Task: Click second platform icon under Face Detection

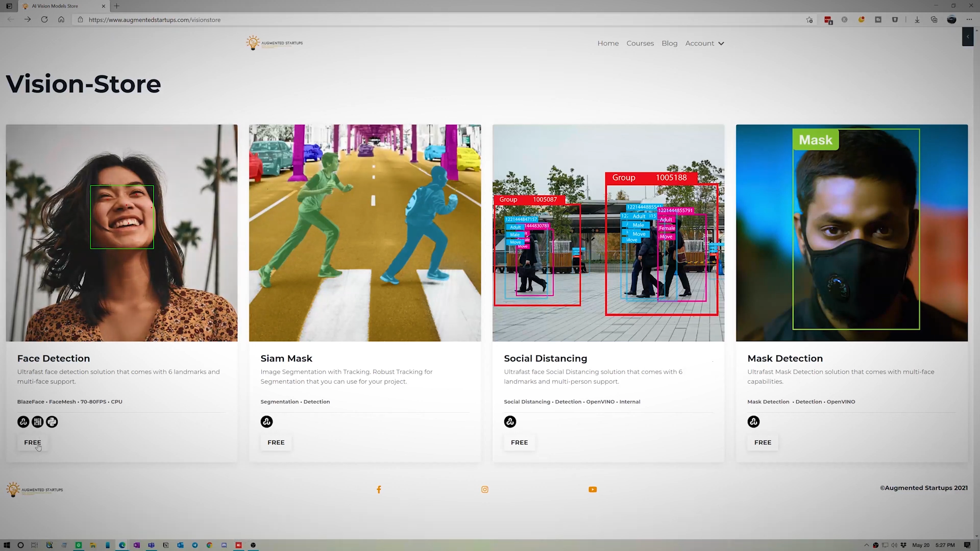Action: [x=38, y=422]
